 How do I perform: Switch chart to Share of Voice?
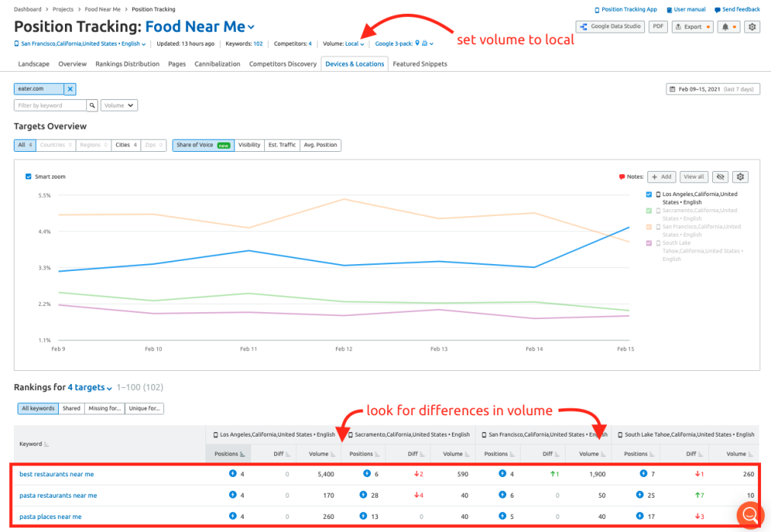[203, 145]
